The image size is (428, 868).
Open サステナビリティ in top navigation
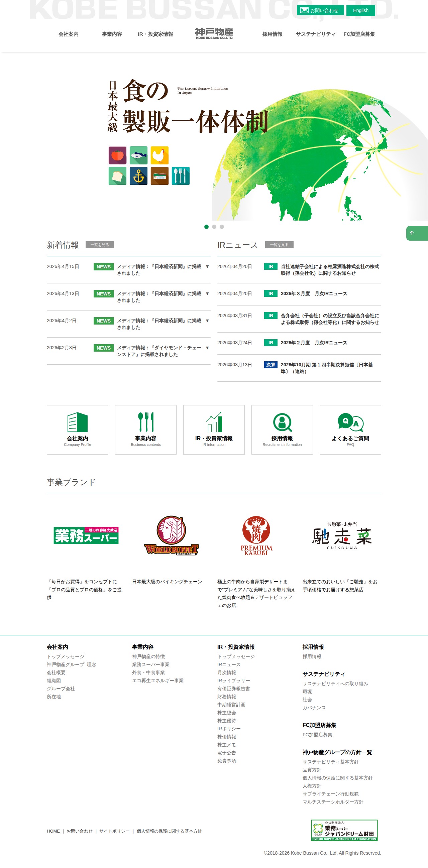pos(315,34)
